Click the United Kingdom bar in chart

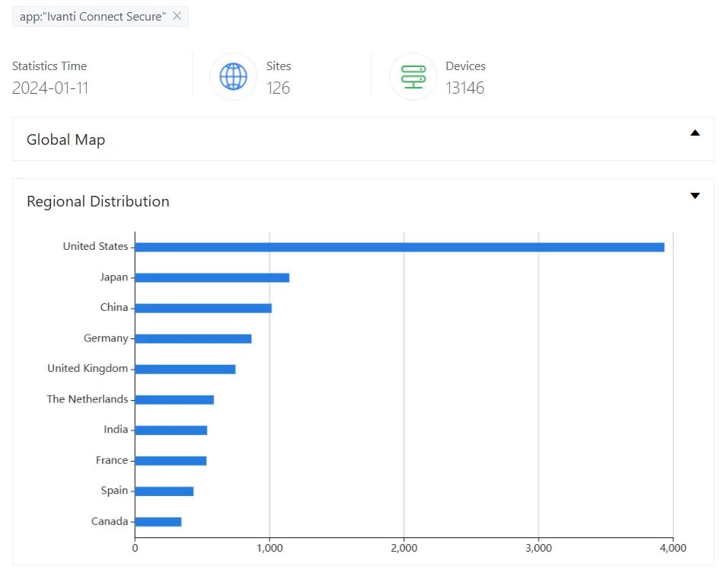185,369
